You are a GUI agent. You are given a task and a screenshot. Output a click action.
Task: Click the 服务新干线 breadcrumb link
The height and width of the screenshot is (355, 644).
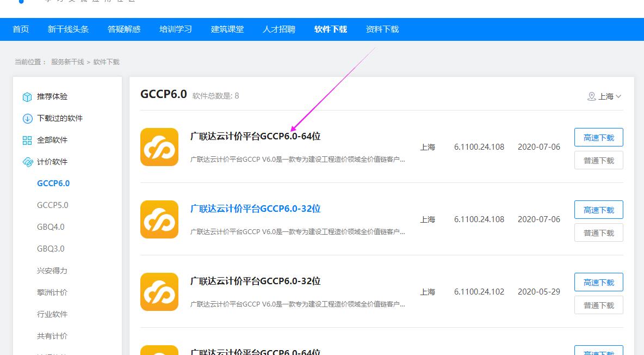click(x=67, y=62)
